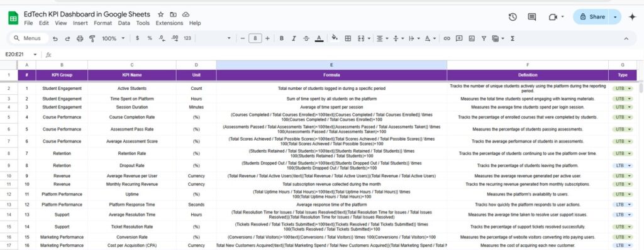644x250 pixels.
Task: Click the Share button
Action: point(592,17)
